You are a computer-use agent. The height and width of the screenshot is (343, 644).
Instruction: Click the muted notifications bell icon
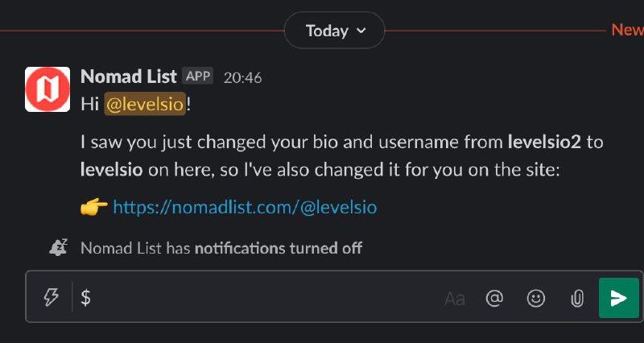click(58, 248)
